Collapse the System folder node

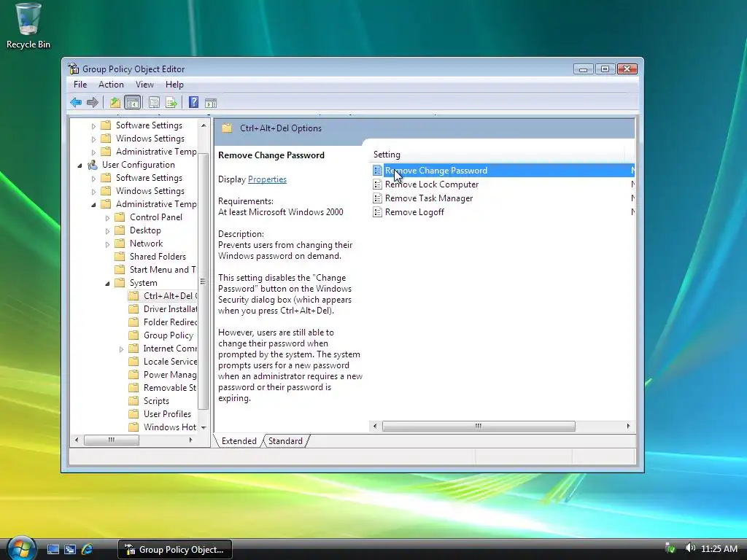pyautogui.click(x=107, y=284)
